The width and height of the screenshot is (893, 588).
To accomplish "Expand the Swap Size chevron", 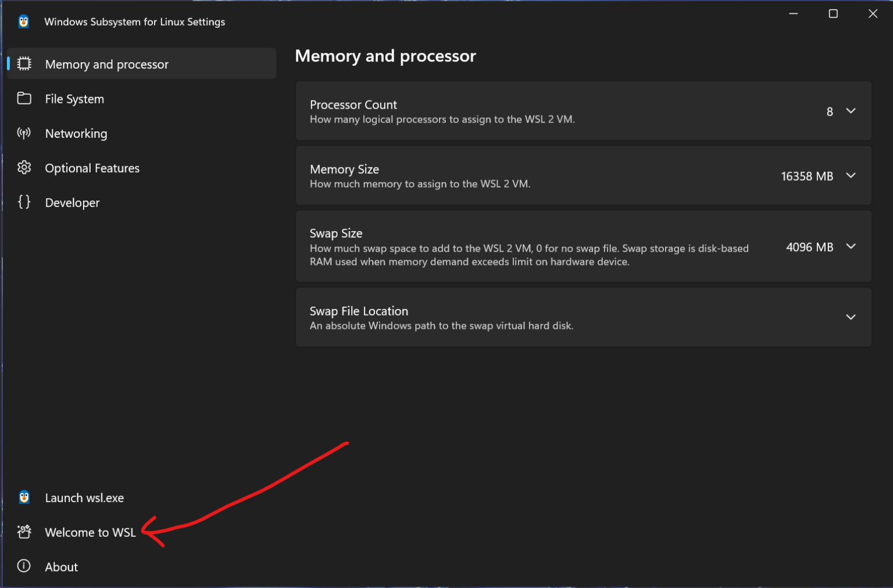I will click(851, 246).
